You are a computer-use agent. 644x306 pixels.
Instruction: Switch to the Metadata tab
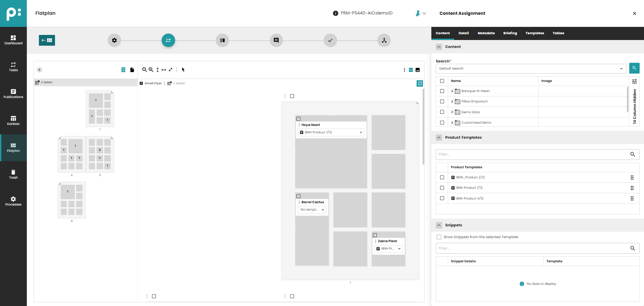click(x=486, y=33)
